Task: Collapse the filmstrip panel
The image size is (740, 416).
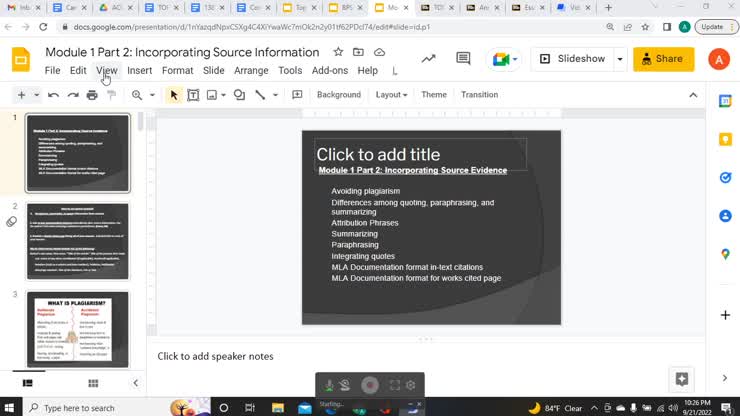Action: tap(135, 383)
